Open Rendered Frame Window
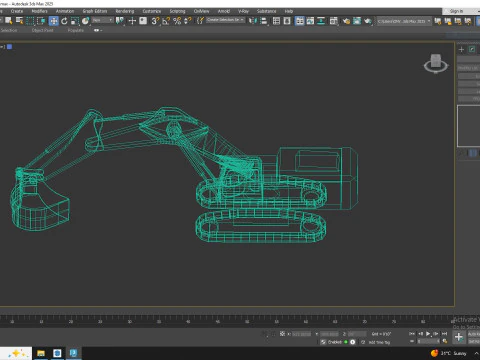 357,21
